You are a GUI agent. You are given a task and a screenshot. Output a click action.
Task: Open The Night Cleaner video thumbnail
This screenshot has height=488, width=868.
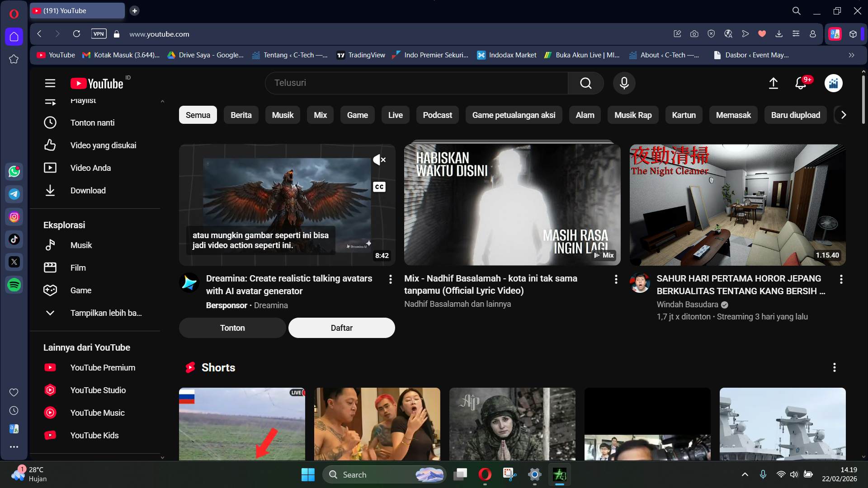[x=737, y=205]
